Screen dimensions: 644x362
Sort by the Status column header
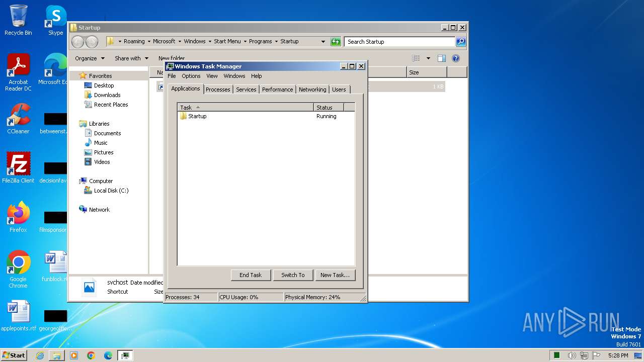pos(329,107)
